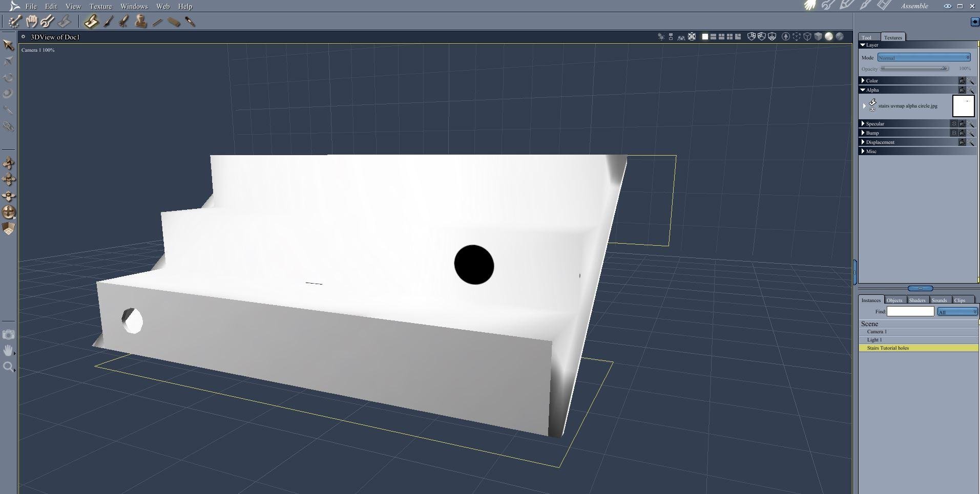Viewport: 980px width, 494px height.
Task: Toggle wireframe box display mode
Action: point(807,37)
